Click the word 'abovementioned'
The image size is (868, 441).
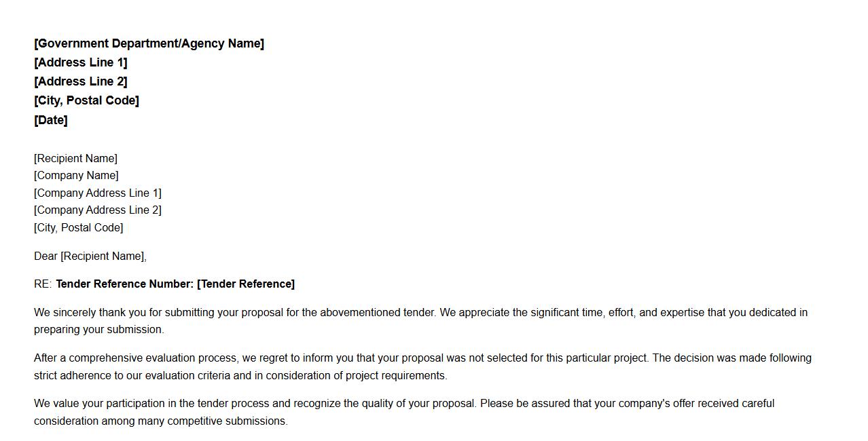[361, 313]
